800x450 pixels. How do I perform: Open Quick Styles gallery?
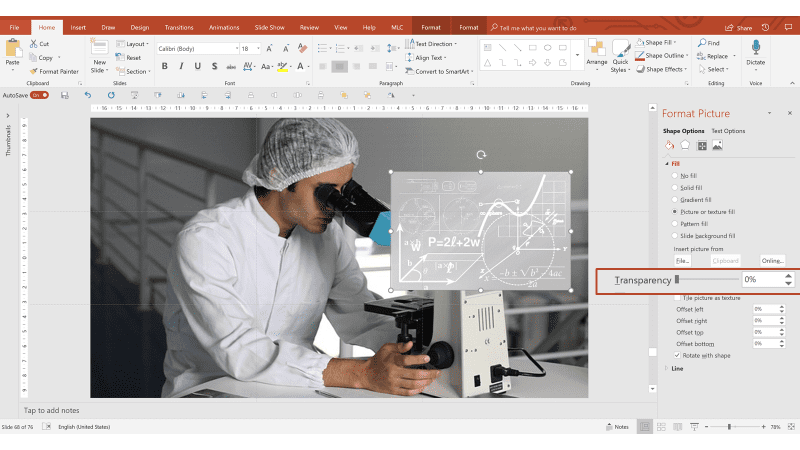pos(620,56)
